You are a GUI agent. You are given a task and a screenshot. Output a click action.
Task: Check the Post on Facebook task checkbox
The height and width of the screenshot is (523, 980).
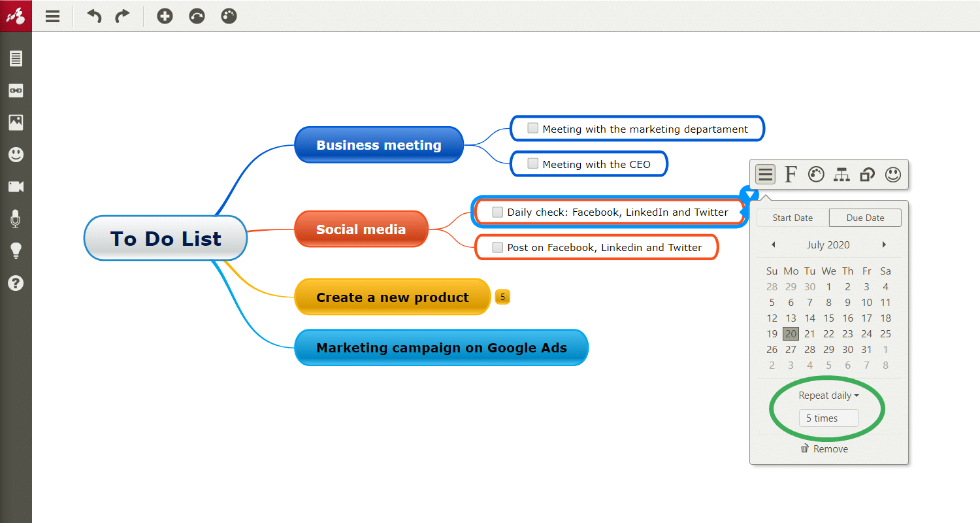pos(497,247)
